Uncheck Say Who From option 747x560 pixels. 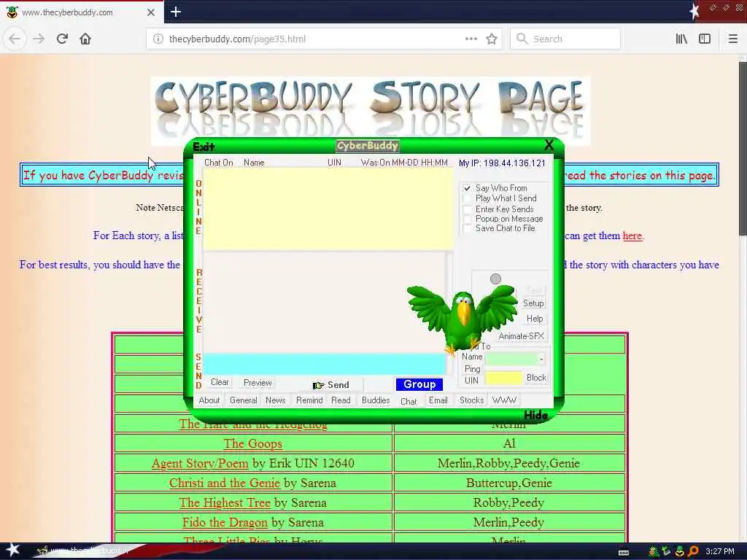(x=468, y=188)
